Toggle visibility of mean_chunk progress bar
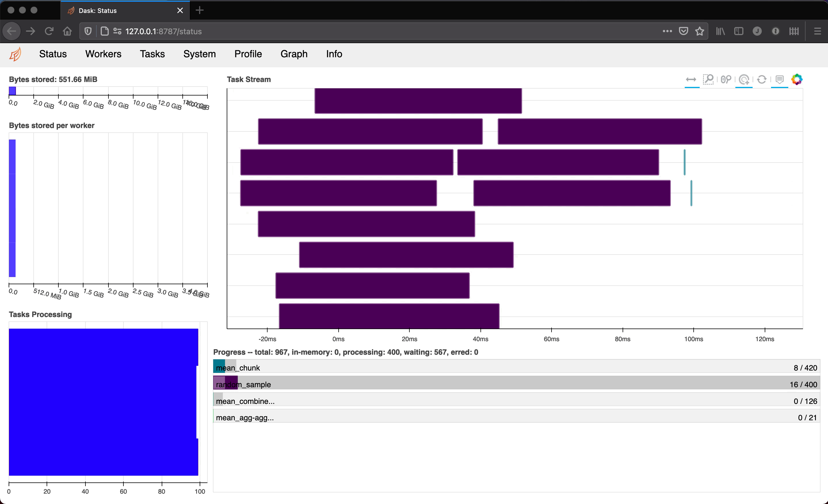The height and width of the screenshot is (504, 828). point(219,367)
